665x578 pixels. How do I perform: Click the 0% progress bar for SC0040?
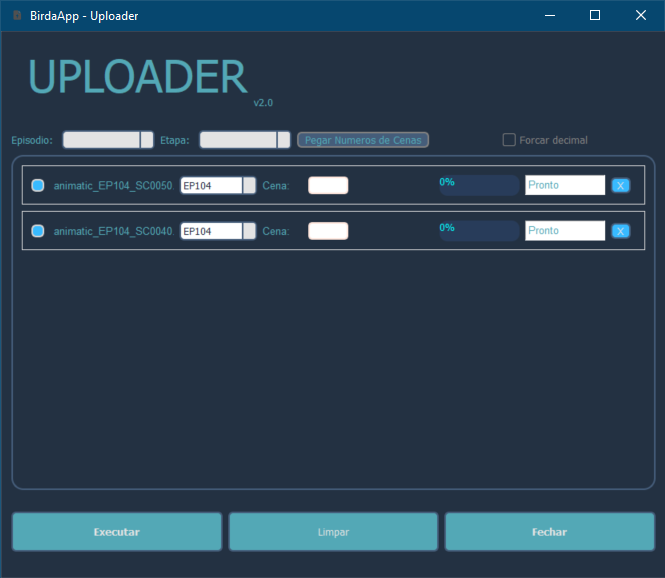(x=479, y=231)
